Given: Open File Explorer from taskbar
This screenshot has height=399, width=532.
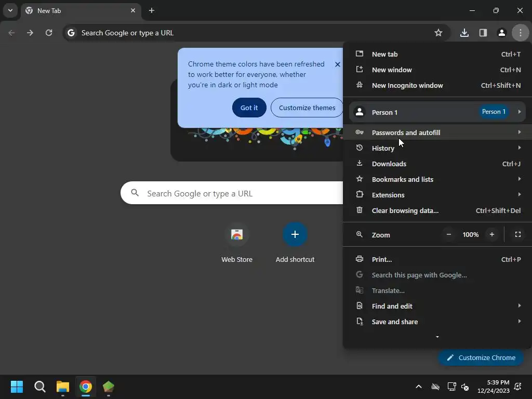Looking at the screenshot, I should pyautogui.click(x=63, y=387).
